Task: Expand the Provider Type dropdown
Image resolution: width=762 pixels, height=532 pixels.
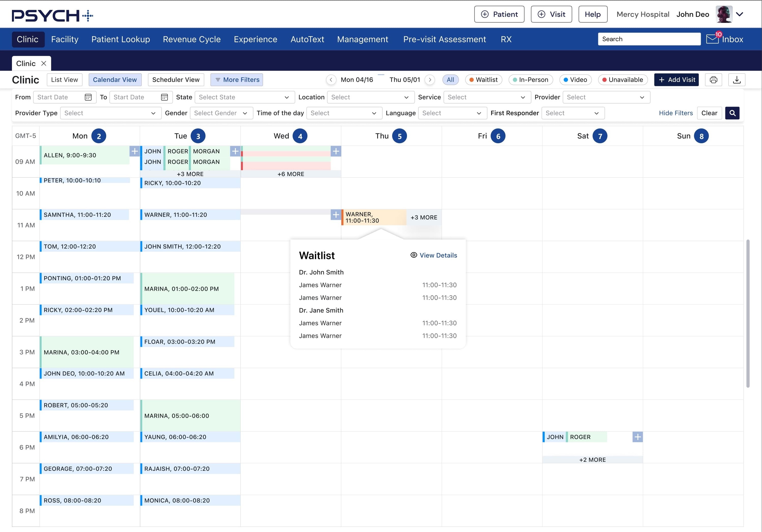Action: tap(111, 113)
